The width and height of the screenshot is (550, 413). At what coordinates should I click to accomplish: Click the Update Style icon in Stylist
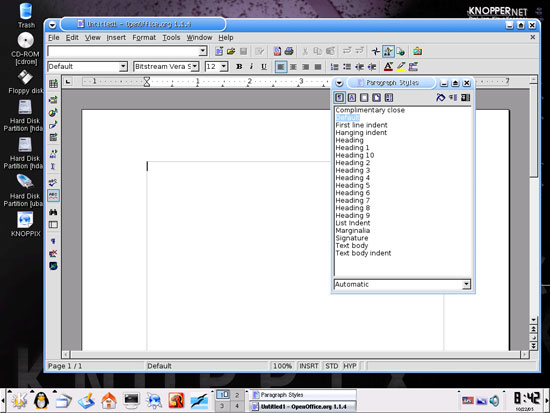[465, 98]
